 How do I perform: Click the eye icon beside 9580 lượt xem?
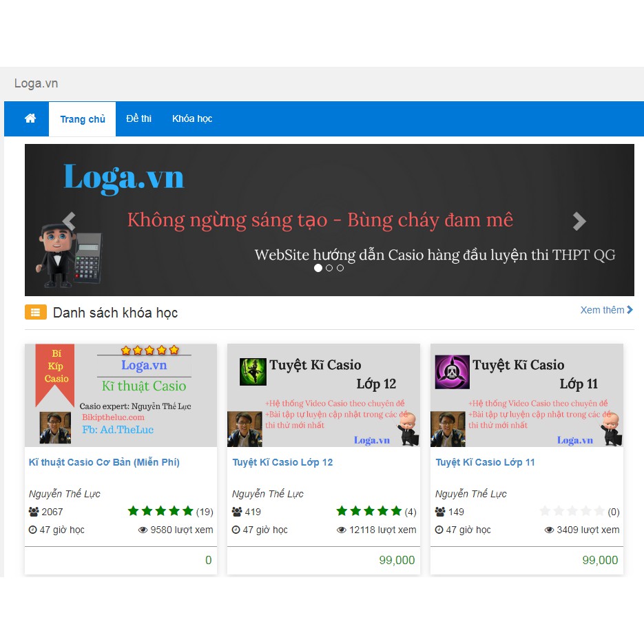click(x=143, y=530)
